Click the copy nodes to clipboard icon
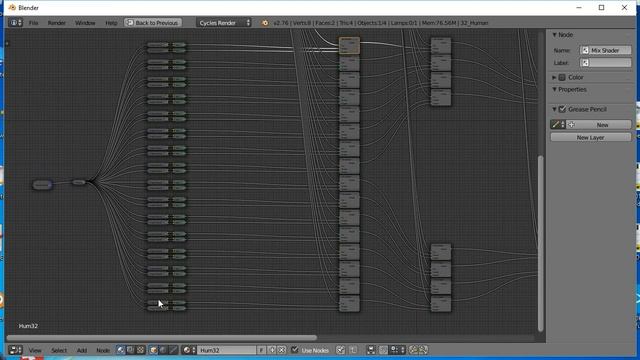The width and height of the screenshot is (640, 360). (413, 350)
